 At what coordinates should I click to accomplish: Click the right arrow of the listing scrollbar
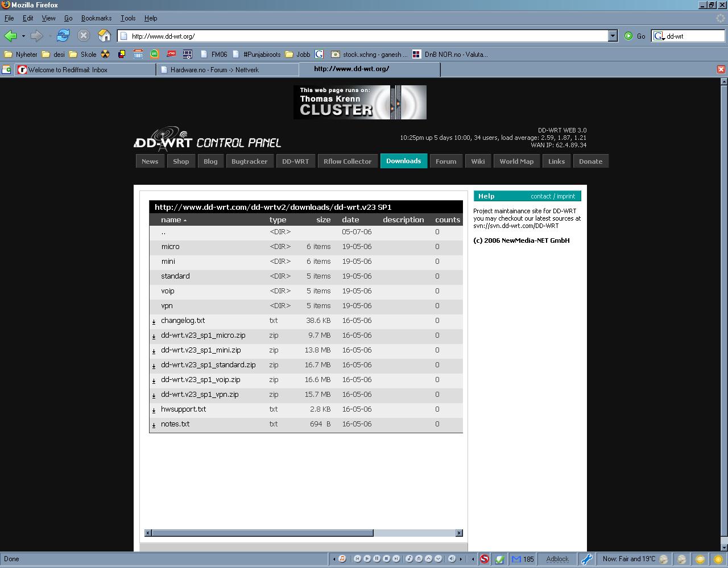pos(460,533)
